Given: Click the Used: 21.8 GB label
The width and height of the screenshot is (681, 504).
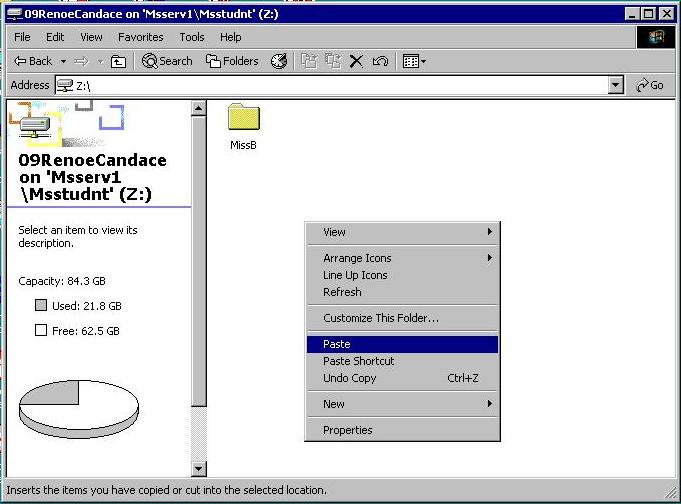Looking at the screenshot, I should 86,306.
